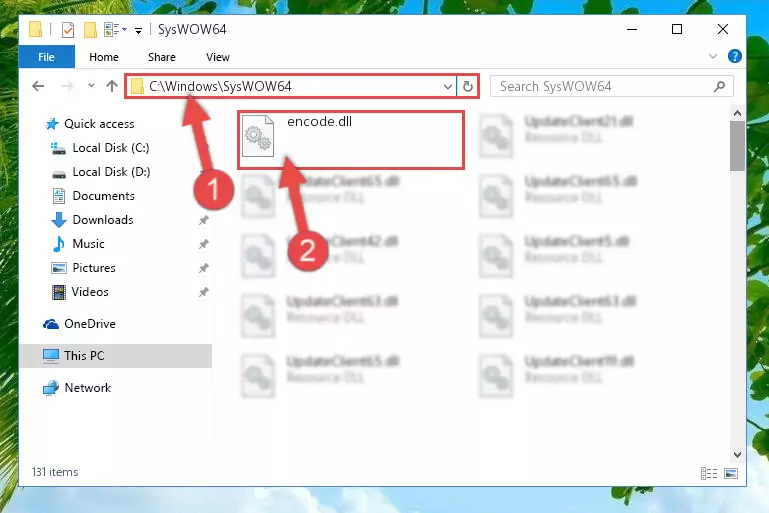Screen dimensions: 769x513
Task: Click the Network icon in sidebar
Action: click(x=51, y=388)
